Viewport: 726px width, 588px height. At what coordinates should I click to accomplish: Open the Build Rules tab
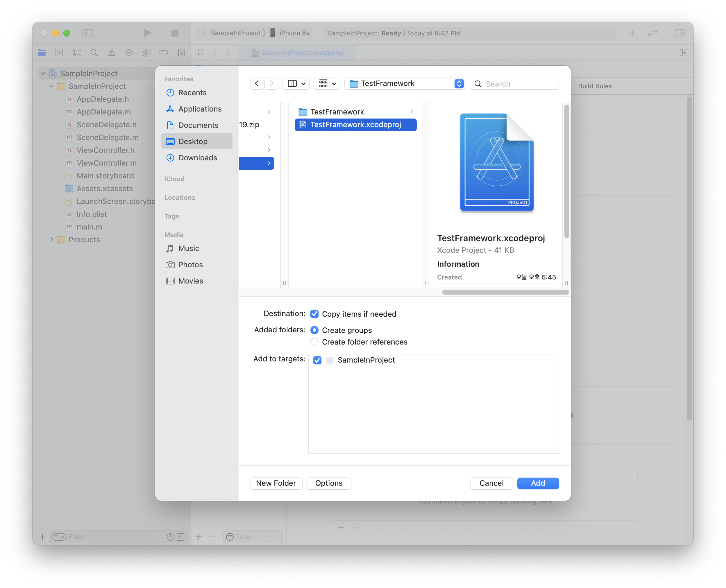595,86
